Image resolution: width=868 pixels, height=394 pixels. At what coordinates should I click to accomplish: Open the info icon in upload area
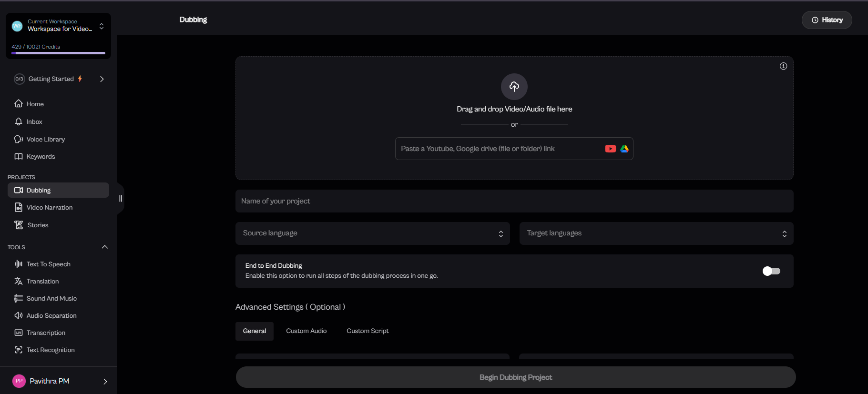[783, 66]
